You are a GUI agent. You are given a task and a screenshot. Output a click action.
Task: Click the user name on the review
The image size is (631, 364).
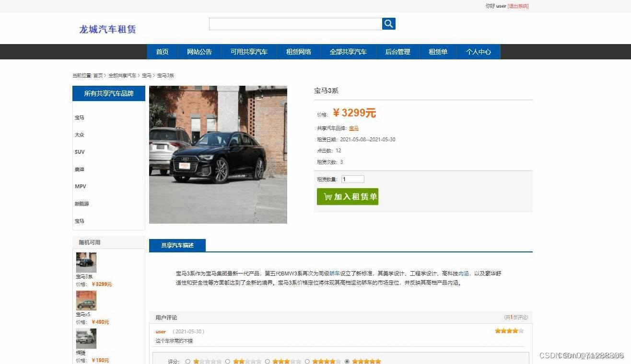(161, 331)
